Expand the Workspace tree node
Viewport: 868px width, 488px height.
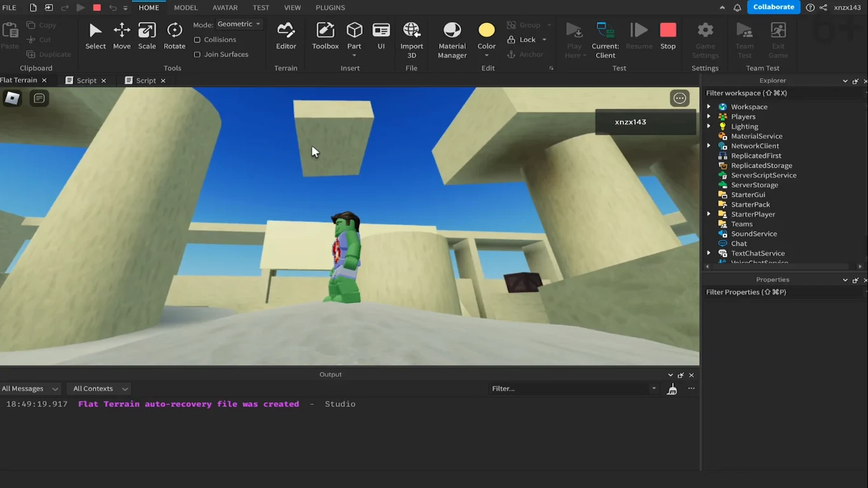coord(709,107)
